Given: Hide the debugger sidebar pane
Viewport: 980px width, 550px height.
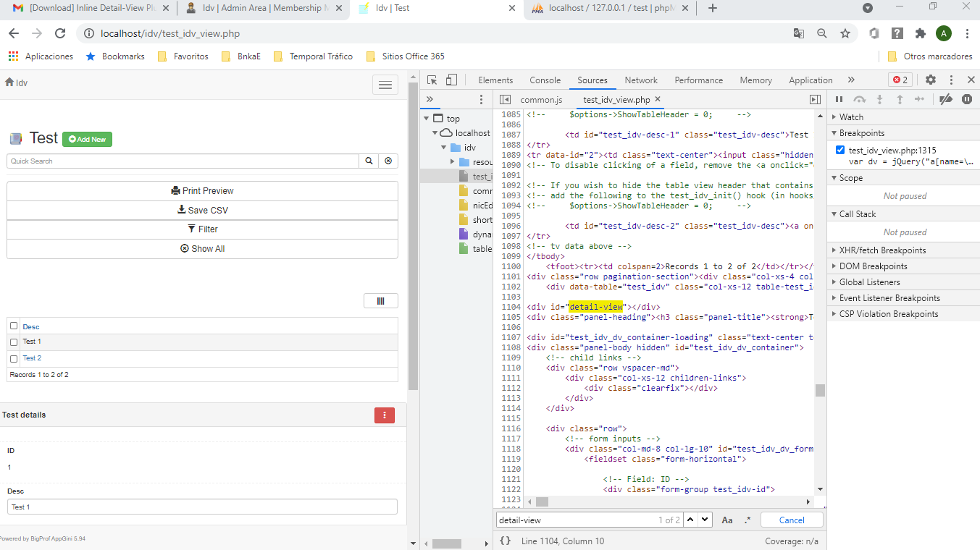Looking at the screenshot, I should point(815,99).
